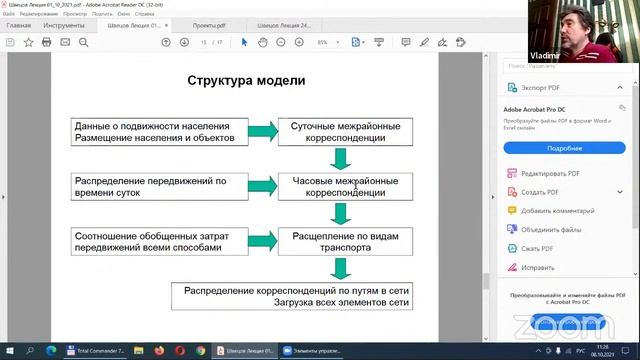Click the read mode scrolling icon
Screen dimensions: 640x360
379,42
